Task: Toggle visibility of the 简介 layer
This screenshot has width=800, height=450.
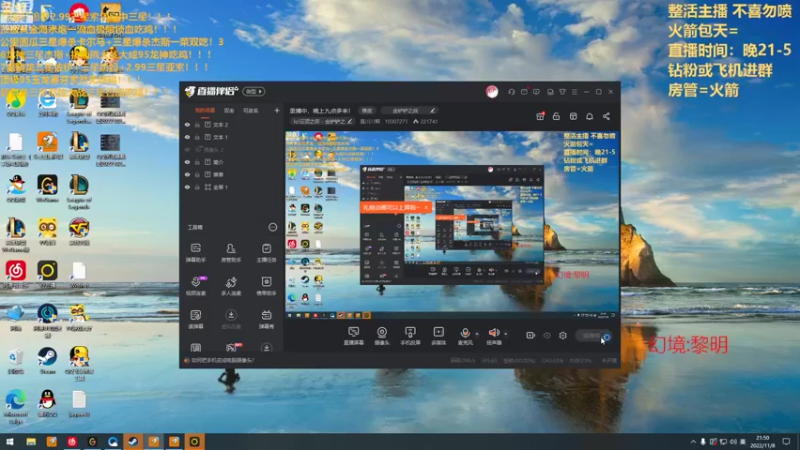Action: coord(187,162)
